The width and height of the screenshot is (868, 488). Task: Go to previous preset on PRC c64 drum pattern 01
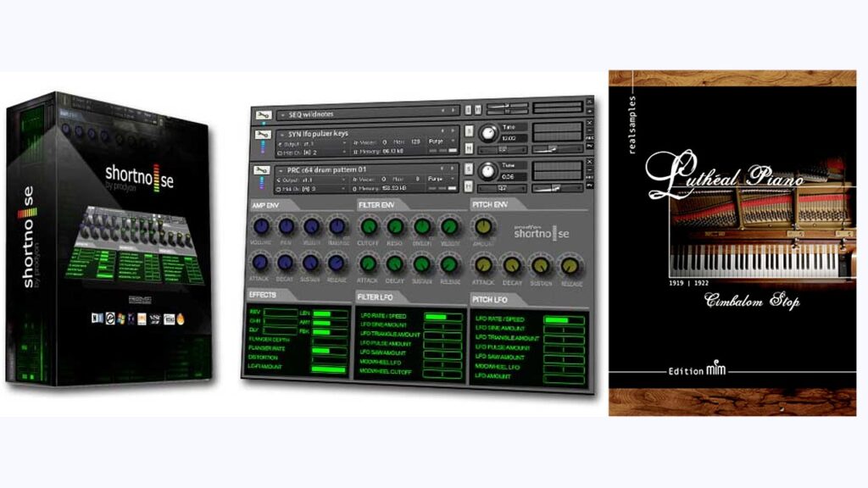coord(442,168)
